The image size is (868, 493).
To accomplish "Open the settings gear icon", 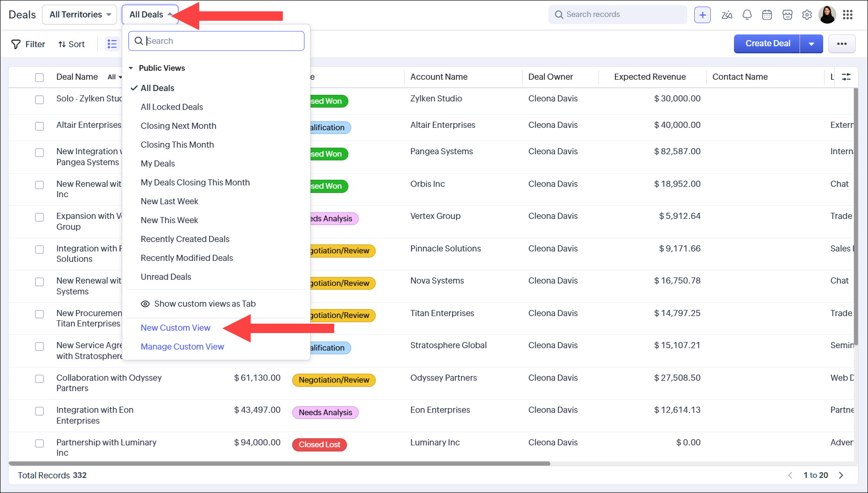I will coord(807,15).
